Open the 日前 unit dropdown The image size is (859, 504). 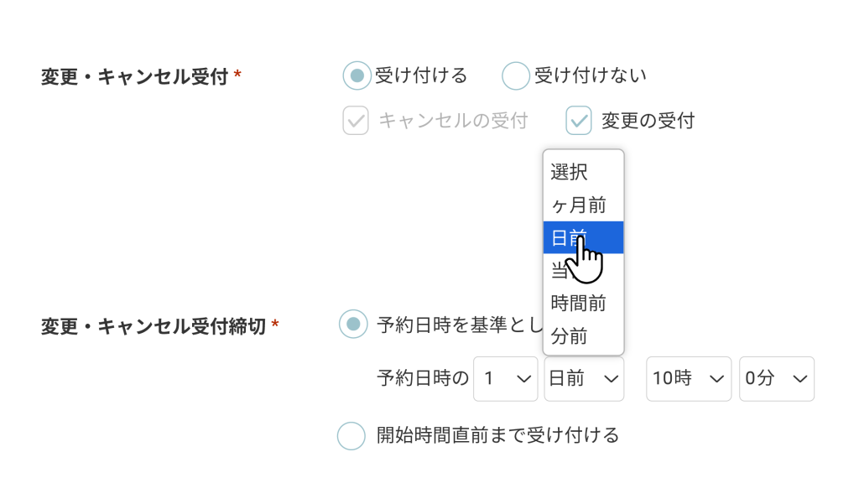click(x=584, y=379)
